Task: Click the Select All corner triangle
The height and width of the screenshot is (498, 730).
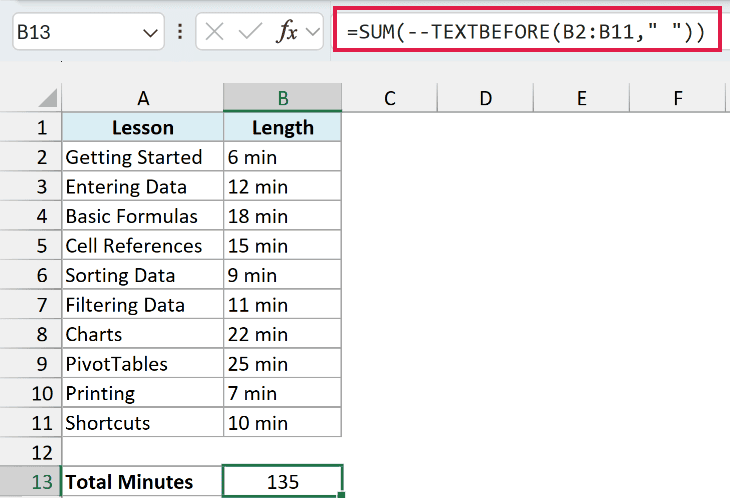Action: pos(48,98)
